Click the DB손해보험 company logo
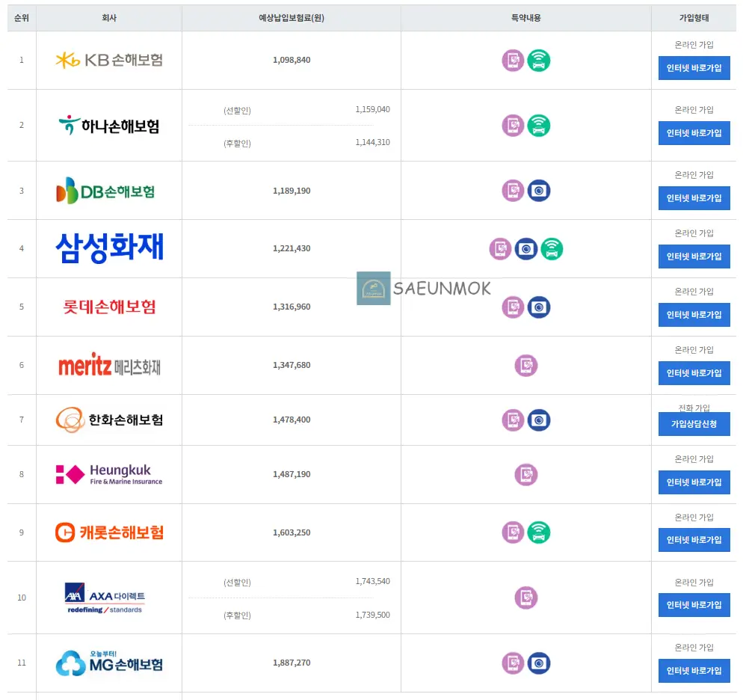This screenshot has height=700, width=743. coord(105,191)
